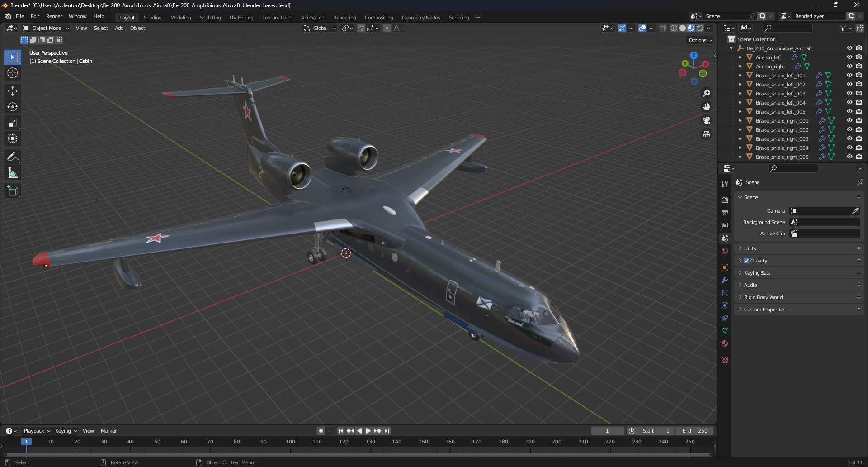Switch to the UV Editing workspace tab

[x=241, y=18]
